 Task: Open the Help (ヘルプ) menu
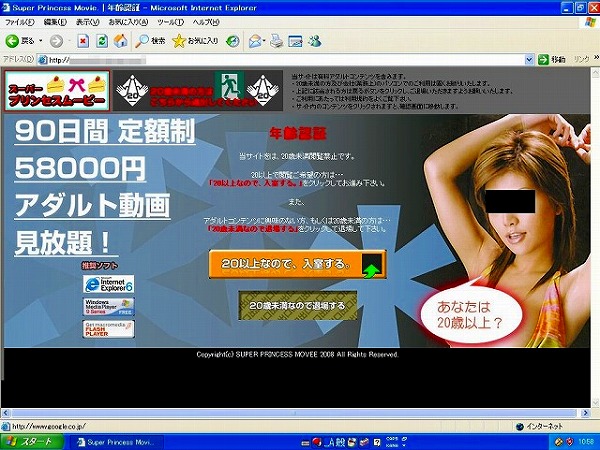(206, 22)
